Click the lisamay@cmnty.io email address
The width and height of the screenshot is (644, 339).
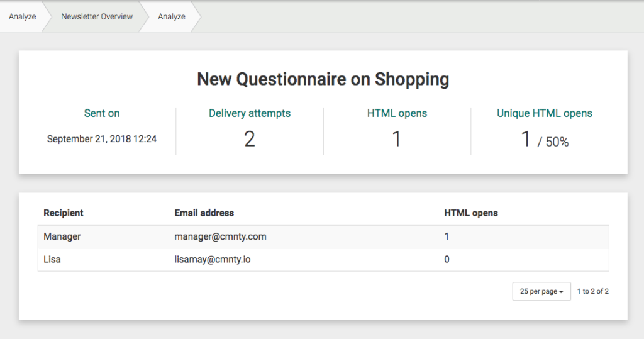[213, 259]
